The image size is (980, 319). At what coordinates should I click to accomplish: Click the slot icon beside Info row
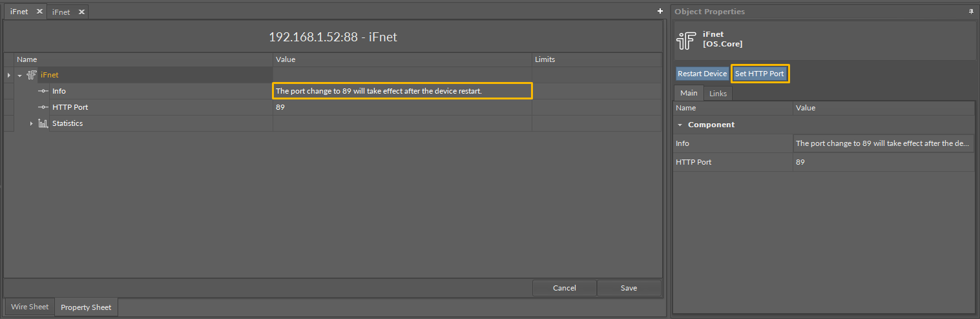[x=43, y=91]
